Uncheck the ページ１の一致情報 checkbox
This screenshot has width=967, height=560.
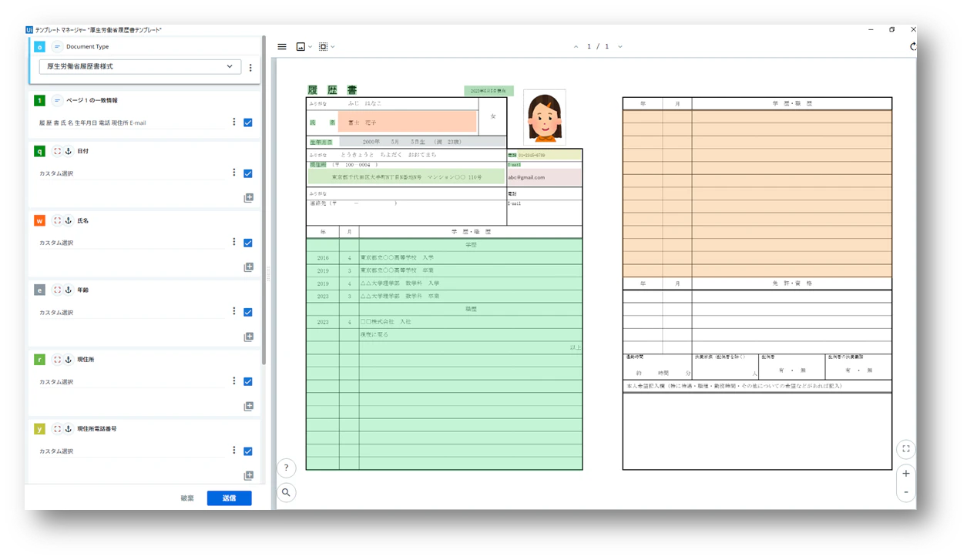point(248,122)
